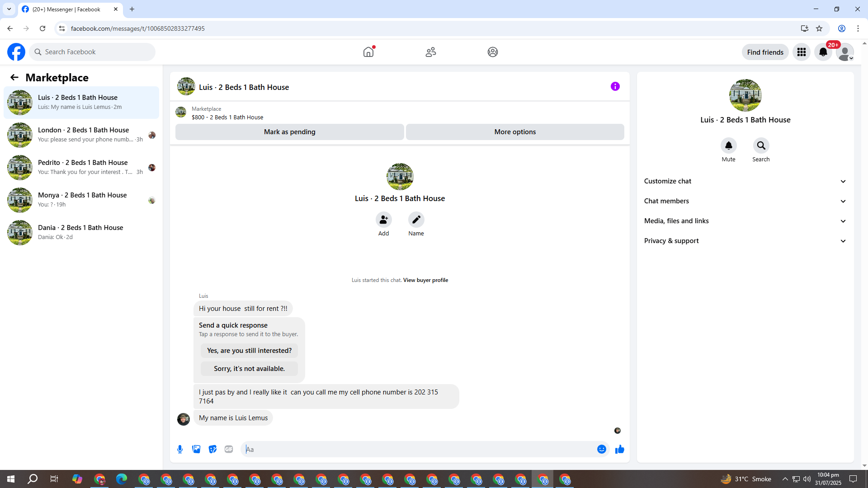Expand Media, files and links section

[745, 221]
